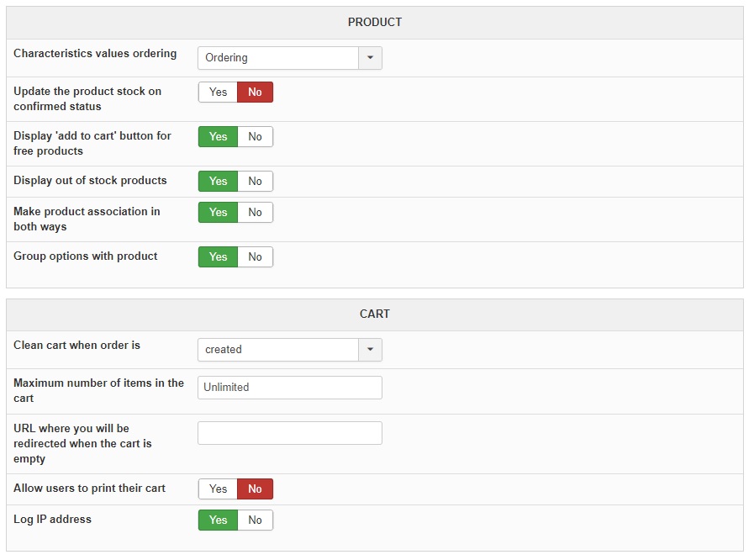Screen dimensions: 754x560
Task: Disable 'add to cart' button for free products
Action: tap(255, 137)
